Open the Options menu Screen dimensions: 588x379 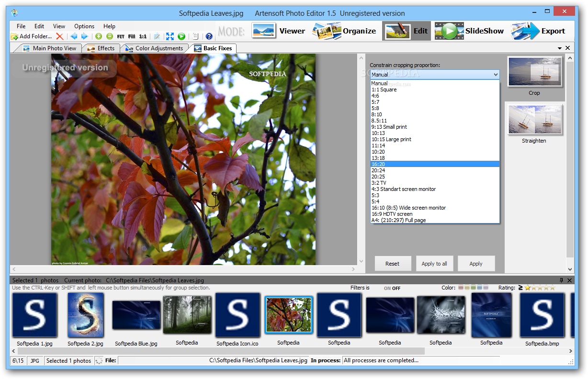84,26
